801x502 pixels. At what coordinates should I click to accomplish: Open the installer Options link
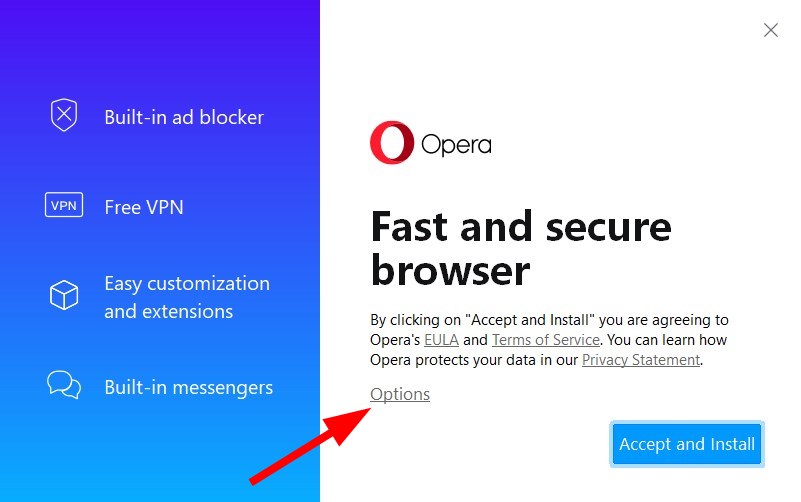click(x=400, y=394)
